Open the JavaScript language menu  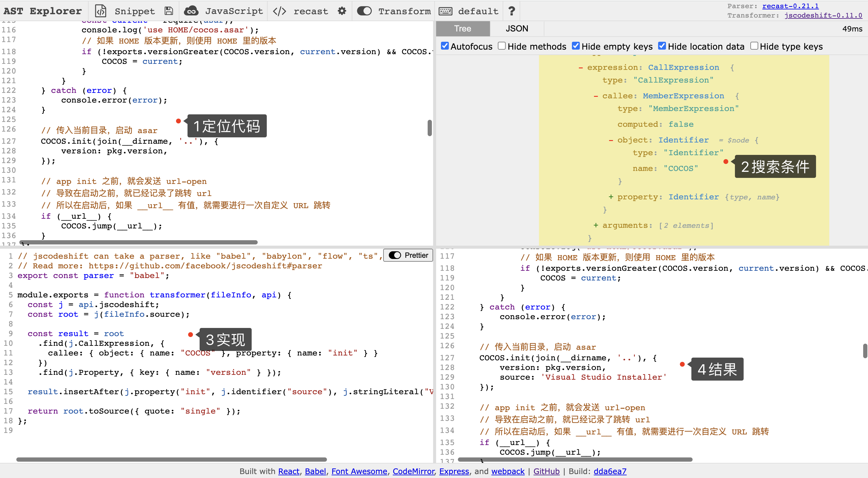tap(234, 11)
